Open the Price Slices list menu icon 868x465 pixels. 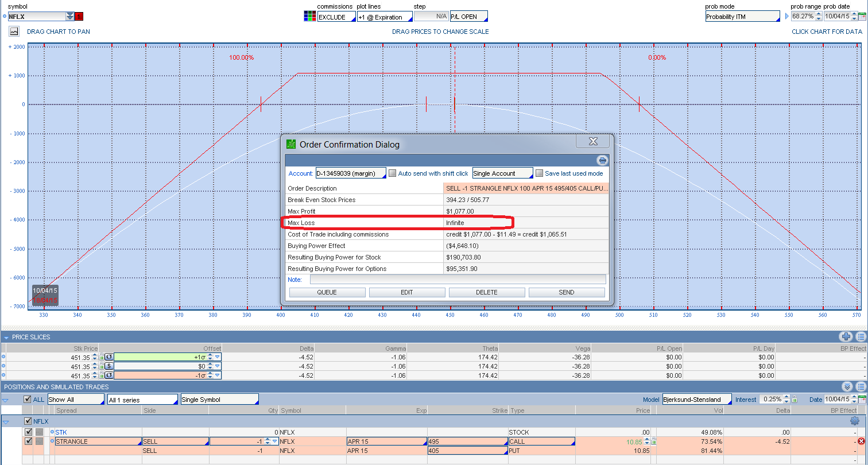coord(861,337)
